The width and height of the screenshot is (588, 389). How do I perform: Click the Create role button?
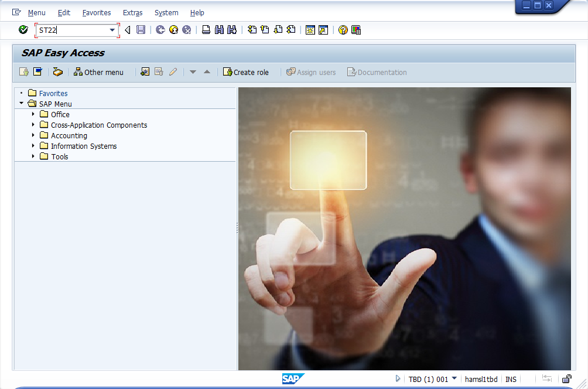click(x=245, y=72)
